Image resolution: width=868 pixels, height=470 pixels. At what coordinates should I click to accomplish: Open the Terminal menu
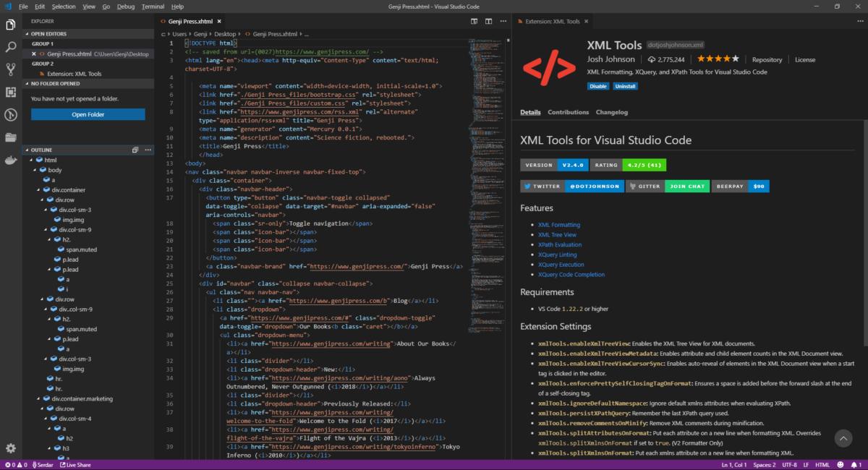click(x=153, y=7)
